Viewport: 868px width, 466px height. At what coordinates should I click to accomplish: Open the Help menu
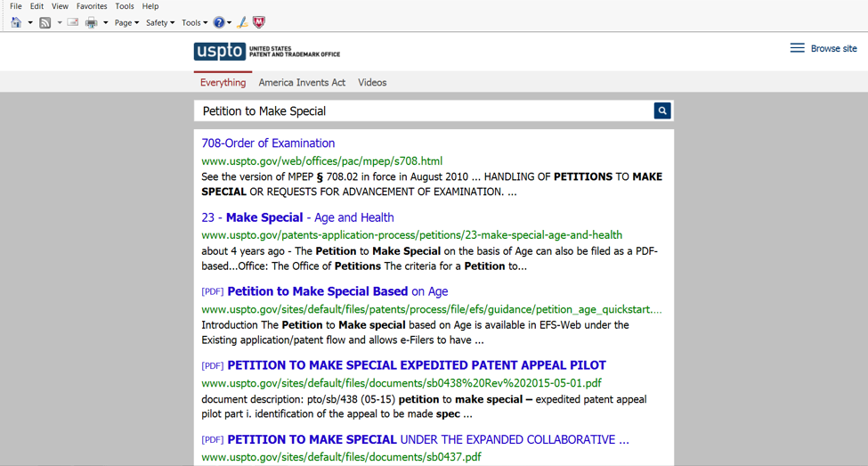(150, 6)
